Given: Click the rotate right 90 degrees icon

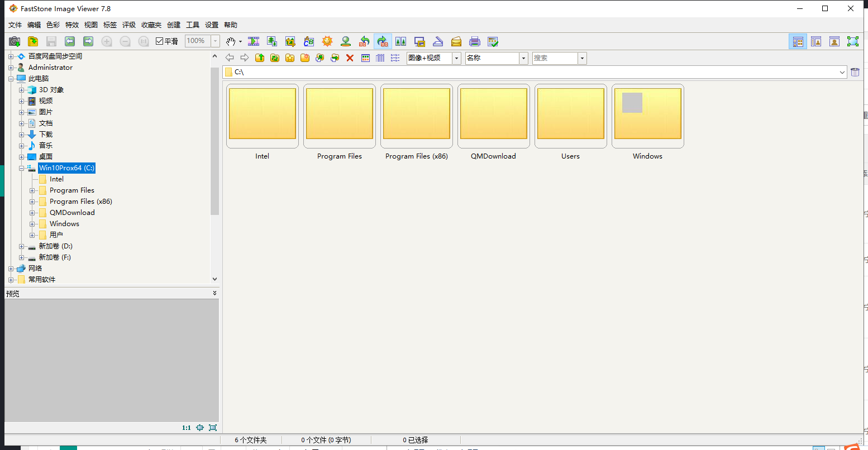Looking at the screenshot, I should point(383,41).
